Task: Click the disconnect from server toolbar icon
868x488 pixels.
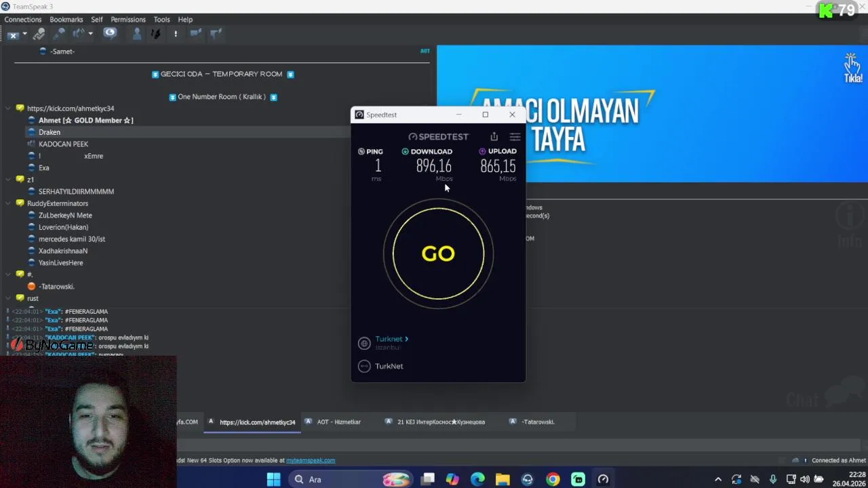Action: tap(13, 34)
